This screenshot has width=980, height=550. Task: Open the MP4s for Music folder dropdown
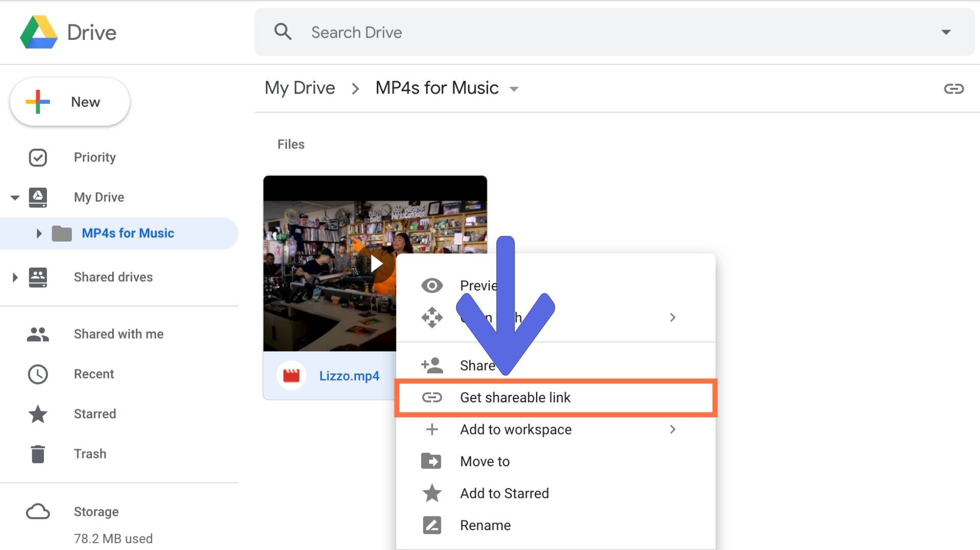pos(514,89)
